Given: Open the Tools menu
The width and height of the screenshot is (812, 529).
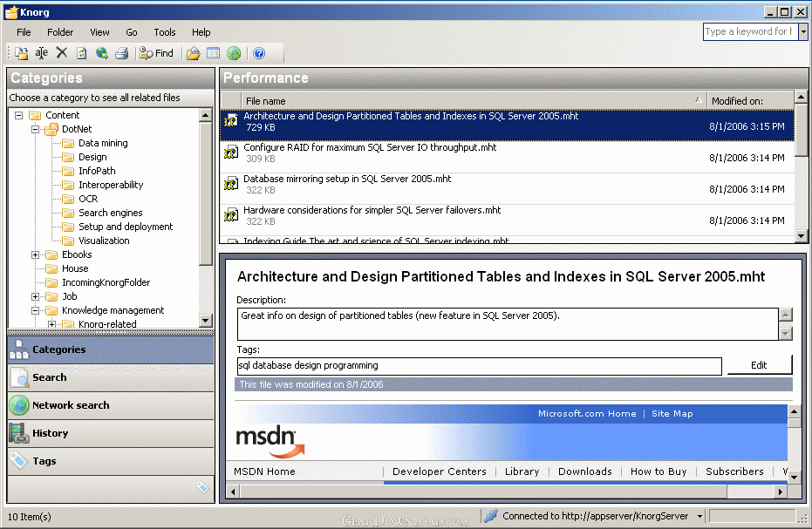Looking at the screenshot, I should 165,32.
